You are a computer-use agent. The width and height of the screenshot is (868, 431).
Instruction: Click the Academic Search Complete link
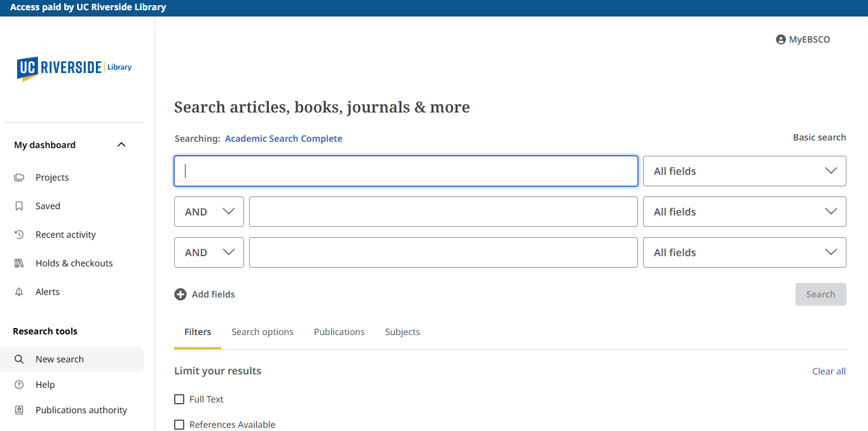pos(283,138)
